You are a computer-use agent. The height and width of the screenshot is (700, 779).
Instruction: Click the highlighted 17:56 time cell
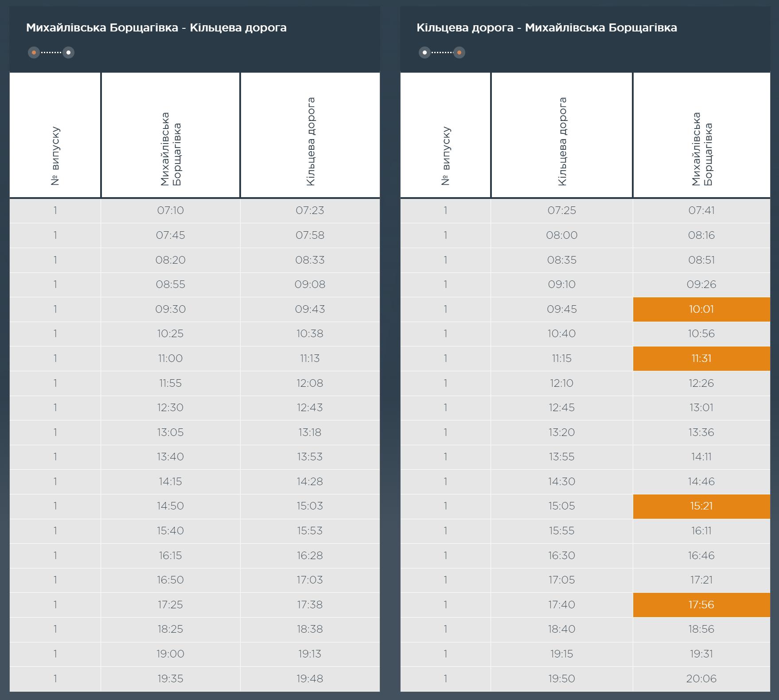pyautogui.click(x=701, y=605)
